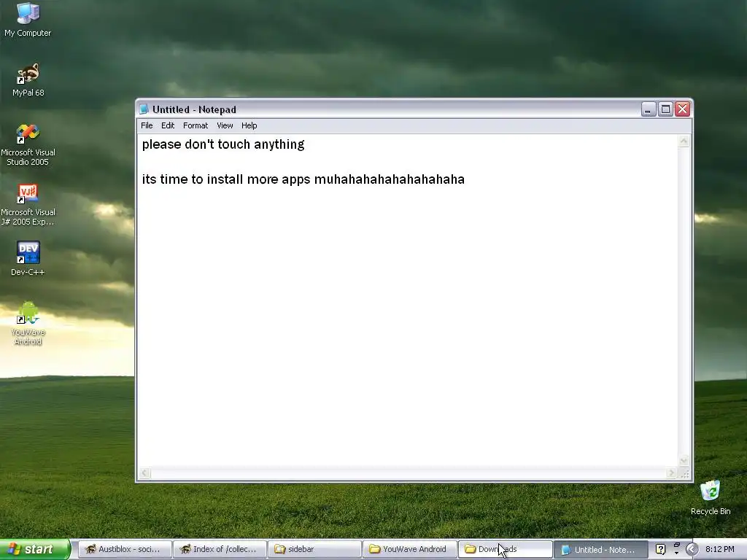Click the 8:12 PM taskbar clock
The width and height of the screenshot is (747, 560).
click(x=720, y=550)
